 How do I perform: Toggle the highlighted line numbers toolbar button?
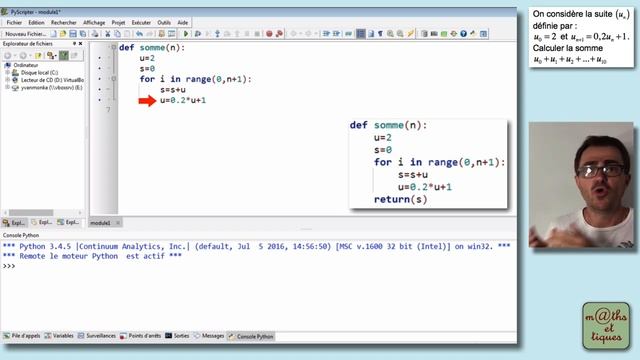point(361,34)
